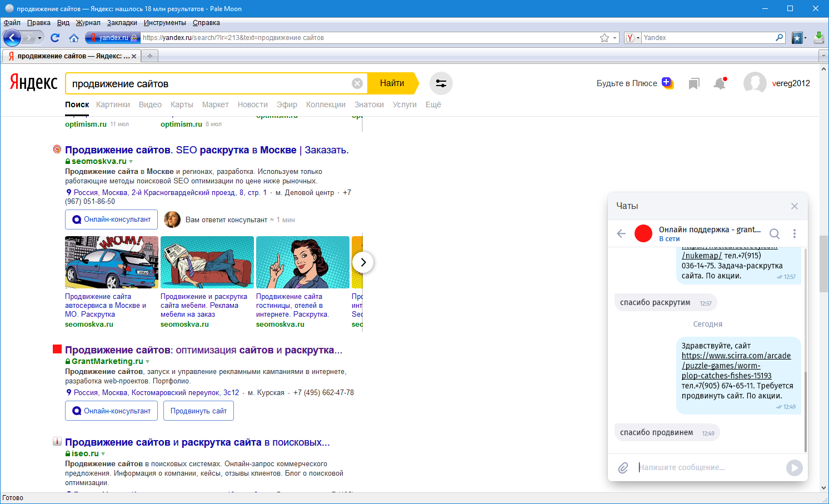Click the page vertical scrollbar thumb
This screenshot has height=504, width=829.
(823, 263)
